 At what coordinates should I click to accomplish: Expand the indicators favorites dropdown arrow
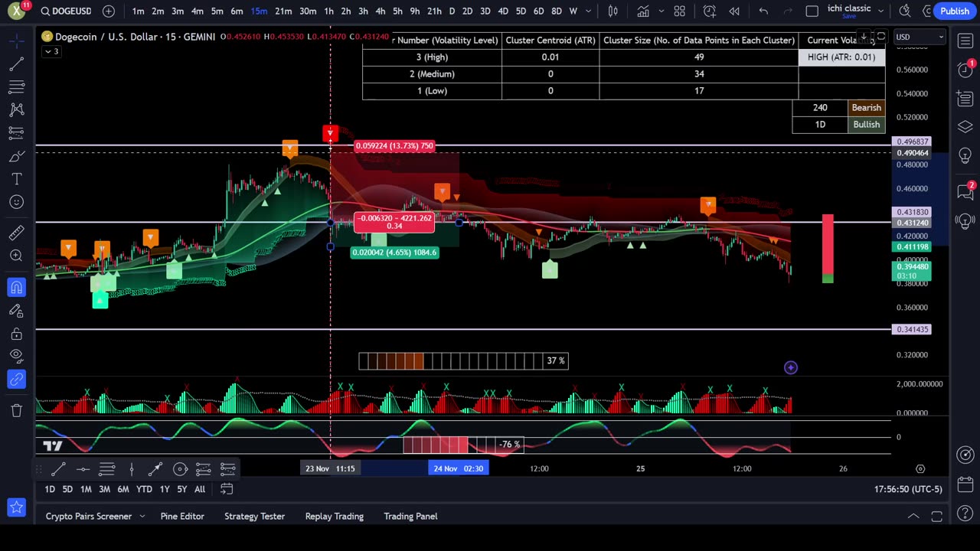[661, 11]
